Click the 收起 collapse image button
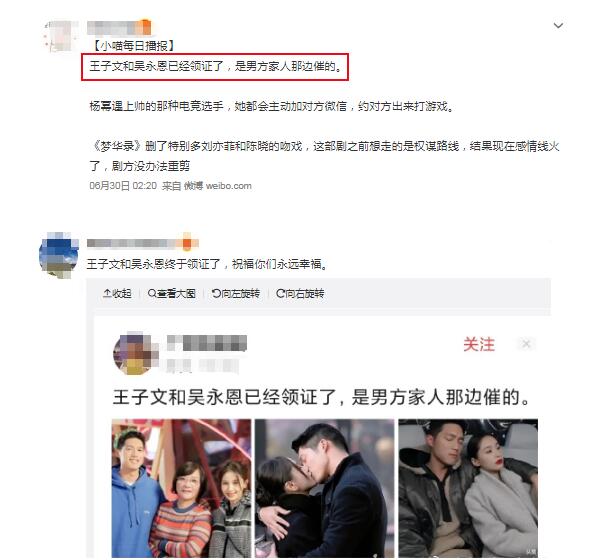Viewport: 600px width, 560px height. (117, 294)
